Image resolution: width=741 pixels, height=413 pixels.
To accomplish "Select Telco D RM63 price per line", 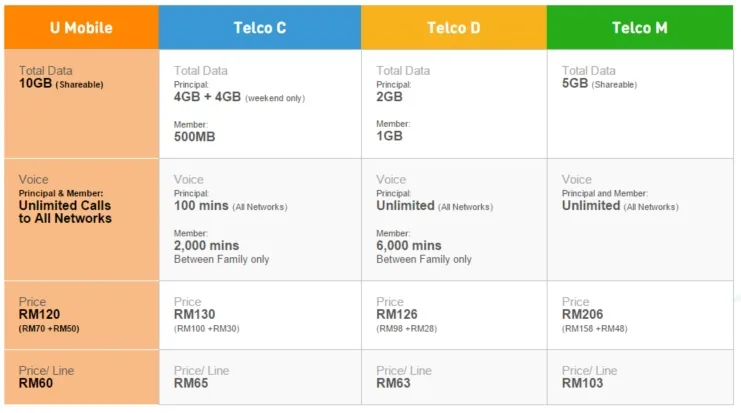I will pos(393,383).
